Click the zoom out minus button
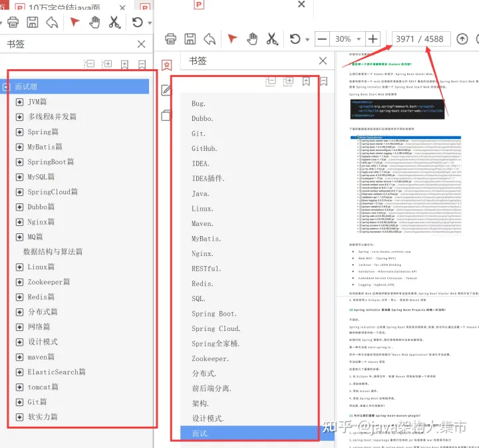This screenshot has height=448, width=479. (x=322, y=39)
